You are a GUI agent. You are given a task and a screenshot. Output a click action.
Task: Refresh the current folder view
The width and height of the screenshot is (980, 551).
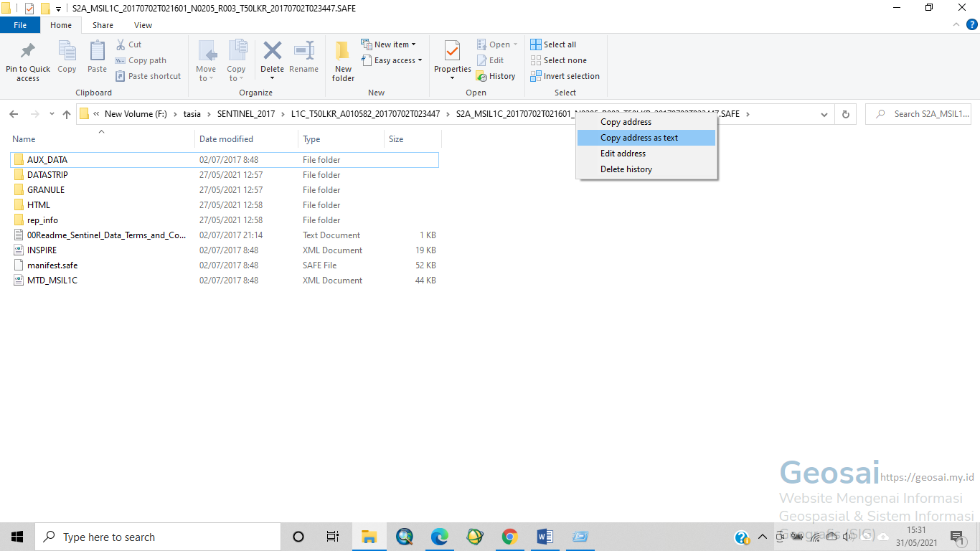click(x=846, y=114)
